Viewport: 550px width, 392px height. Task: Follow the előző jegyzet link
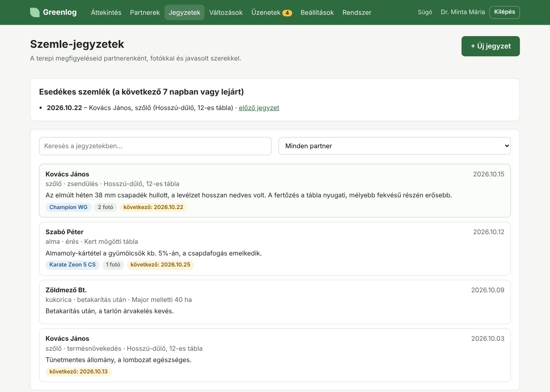click(259, 108)
